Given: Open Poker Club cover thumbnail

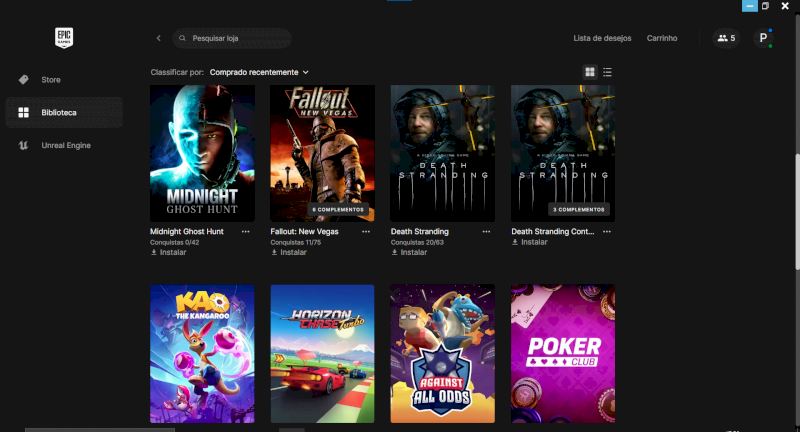Looking at the screenshot, I should point(563,354).
